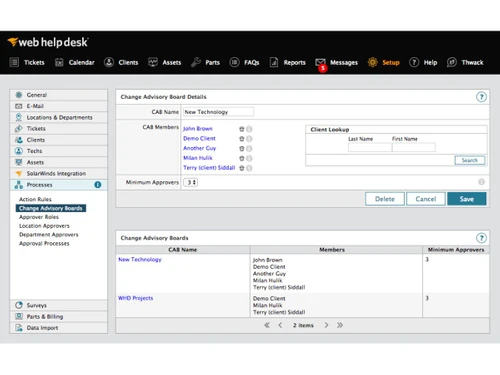Click the info icon next to Demo Client in members
This screenshot has width=500, height=375.
click(249, 139)
